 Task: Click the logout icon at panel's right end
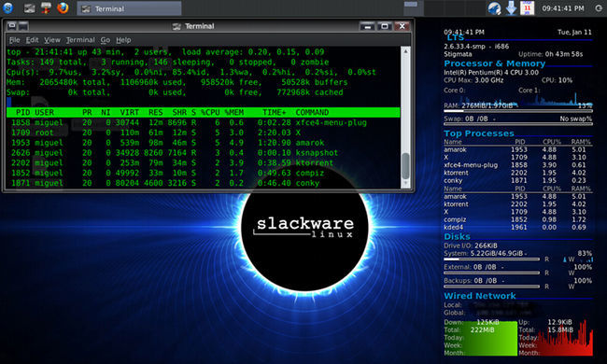tap(599, 8)
